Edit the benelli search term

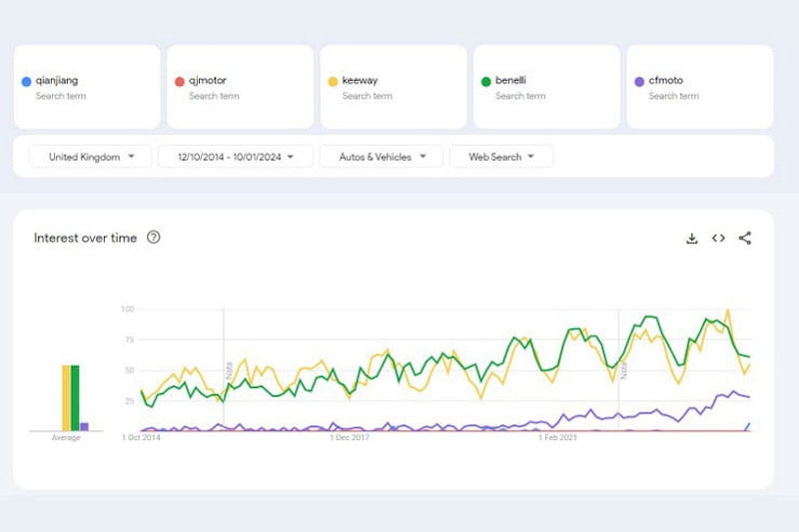pos(546,87)
